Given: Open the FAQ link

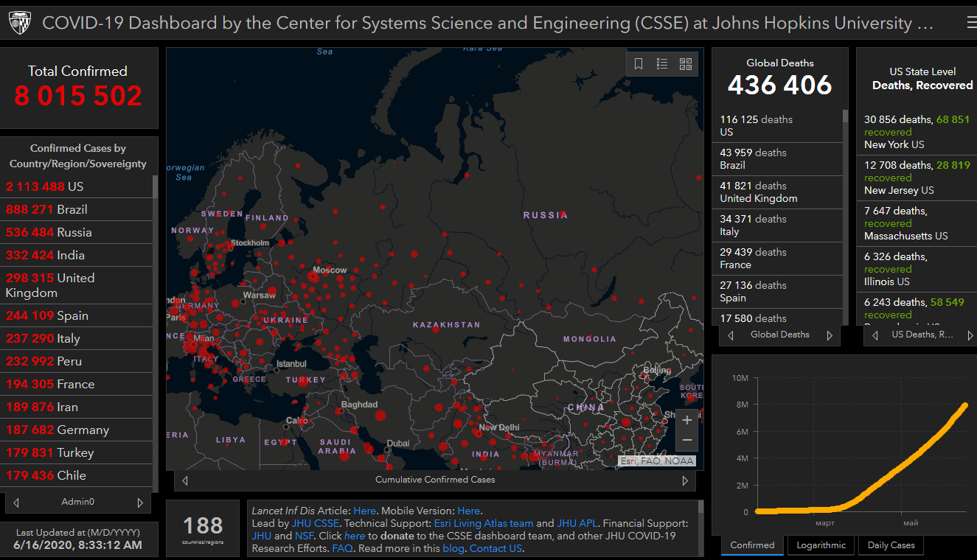Looking at the screenshot, I should pos(341,548).
